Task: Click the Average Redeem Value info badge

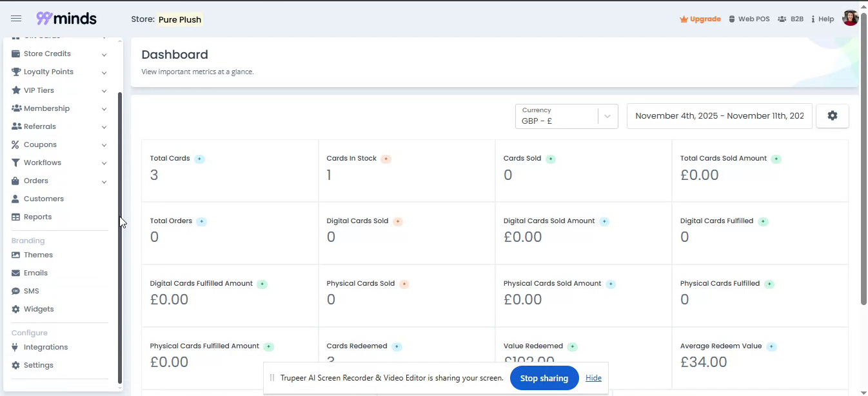Action: coord(771,346)
